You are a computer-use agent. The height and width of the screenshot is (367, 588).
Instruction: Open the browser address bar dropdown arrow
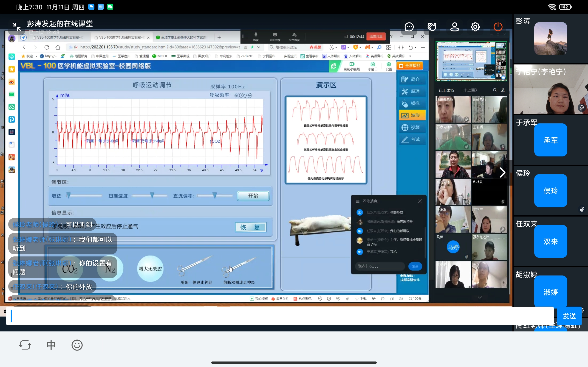tap(259, 47)
